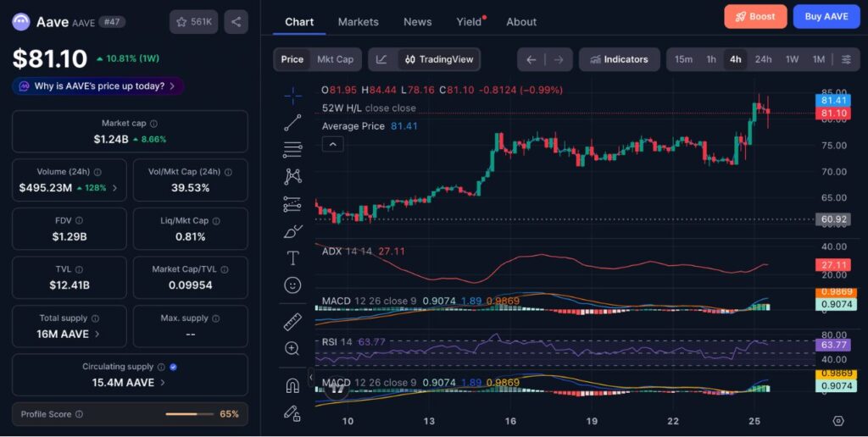The width and height of the screenshot is (868, 437).
Task: Show Market cap info tooltip
Action: (x=154, y=124)
